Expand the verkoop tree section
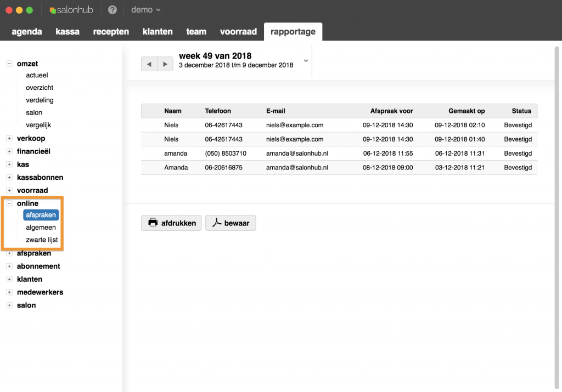The width and height of the screenshot is (562, 392). [9, 138]
